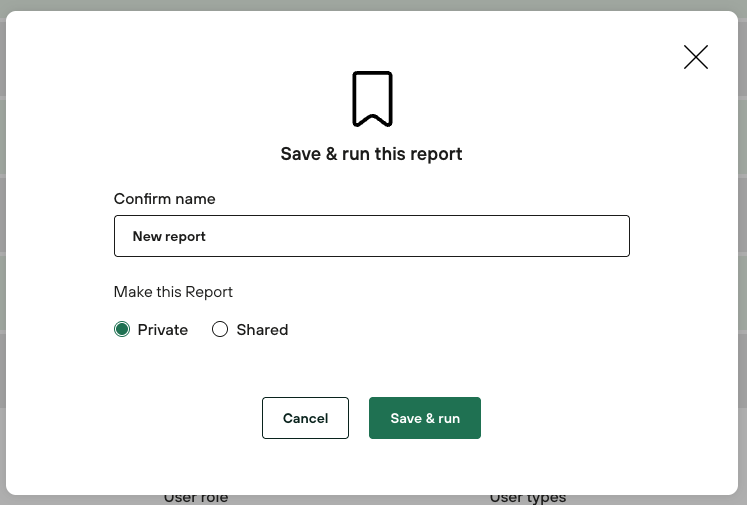Close the save report dialog with X
The width and height of the screenshot is (747, 505).
pos(696,57)
